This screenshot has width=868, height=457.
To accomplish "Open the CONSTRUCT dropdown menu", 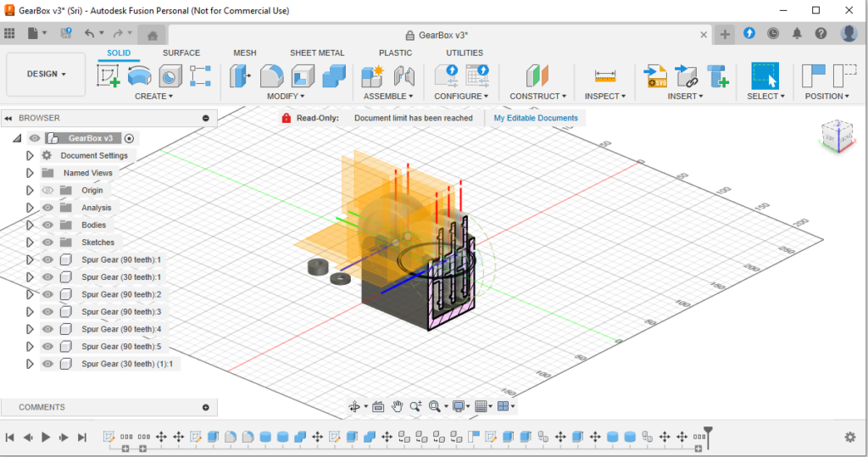I will click(x=537, y=97).
